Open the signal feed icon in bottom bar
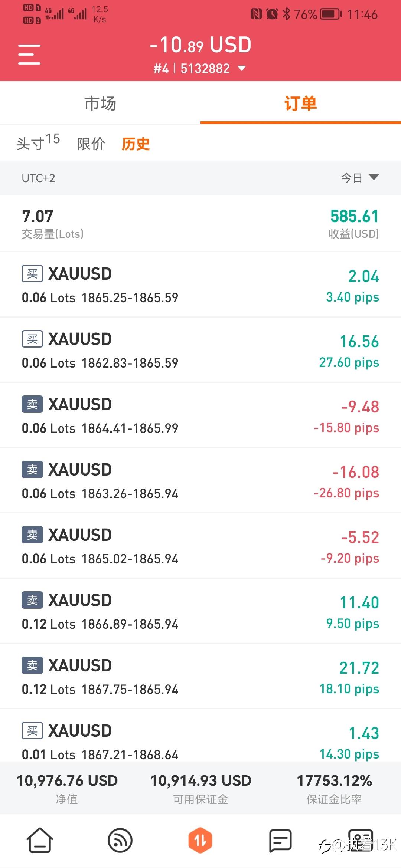Viewport: 401px width, 868px height. click(120, 840)
